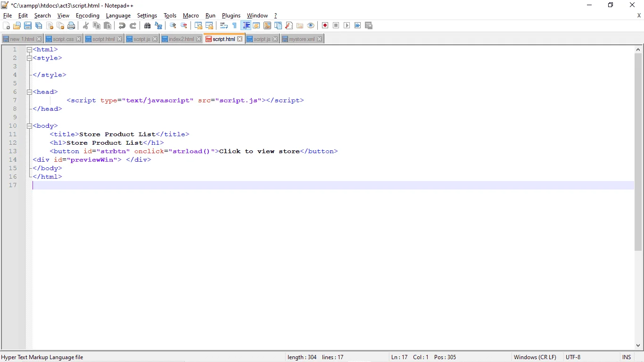
Task: Open the Folder as Workspace icon
Action: 300,25
